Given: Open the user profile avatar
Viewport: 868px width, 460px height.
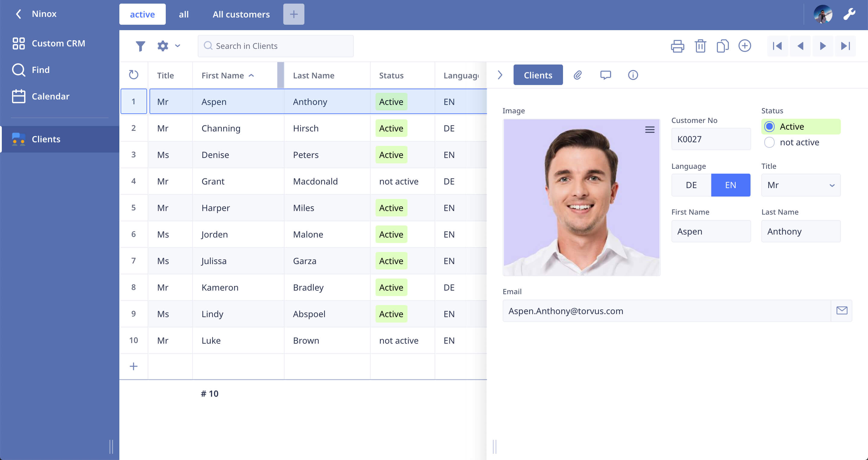Looking at the screenshot, I should (823, 14).
